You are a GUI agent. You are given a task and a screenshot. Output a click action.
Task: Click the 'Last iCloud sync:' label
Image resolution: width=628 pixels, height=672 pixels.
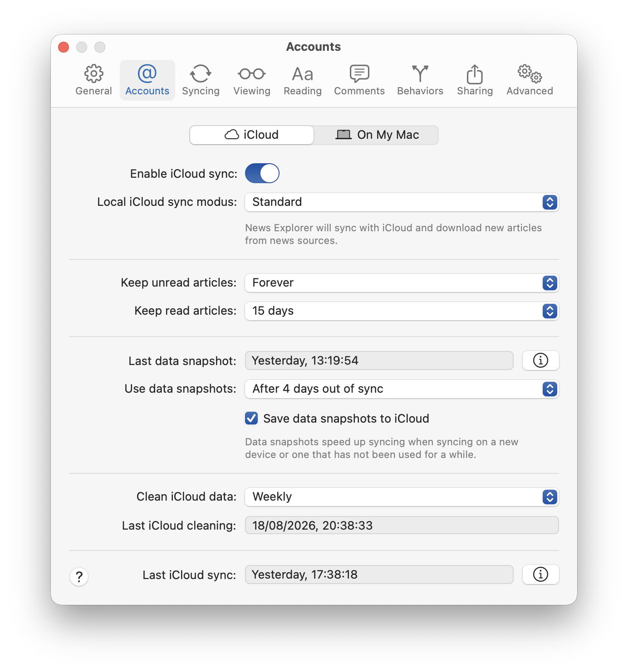click(189, 575)
